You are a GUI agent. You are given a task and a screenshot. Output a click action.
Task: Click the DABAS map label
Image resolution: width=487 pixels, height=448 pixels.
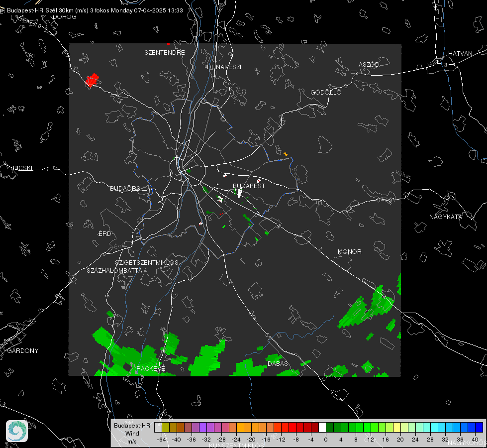[x=278, y=364]
